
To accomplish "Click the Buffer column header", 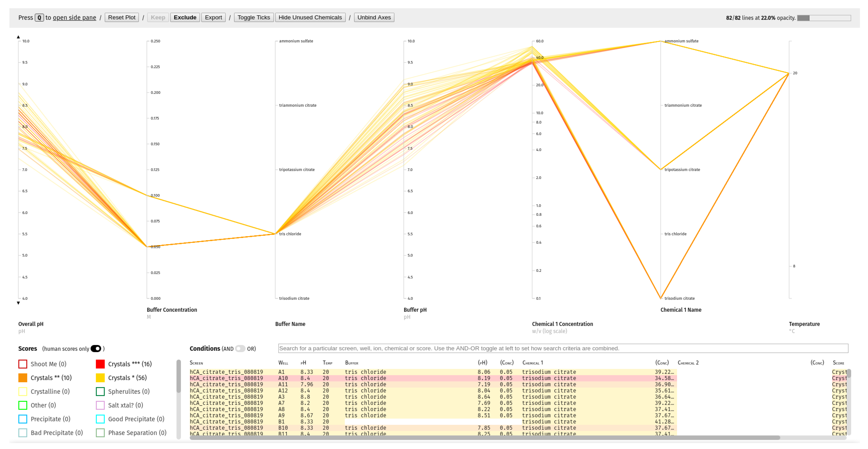I will coord(351,363).
